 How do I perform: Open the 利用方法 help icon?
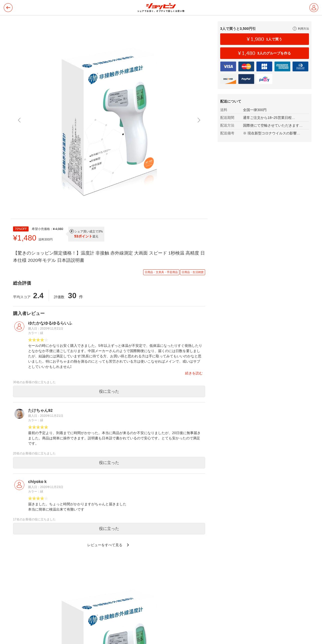(x=294, y=29)
